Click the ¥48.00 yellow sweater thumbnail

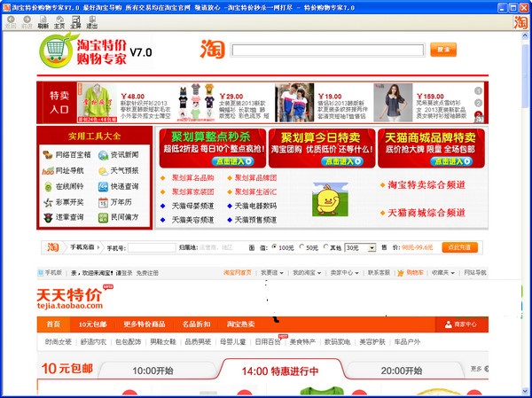(97, 103)
